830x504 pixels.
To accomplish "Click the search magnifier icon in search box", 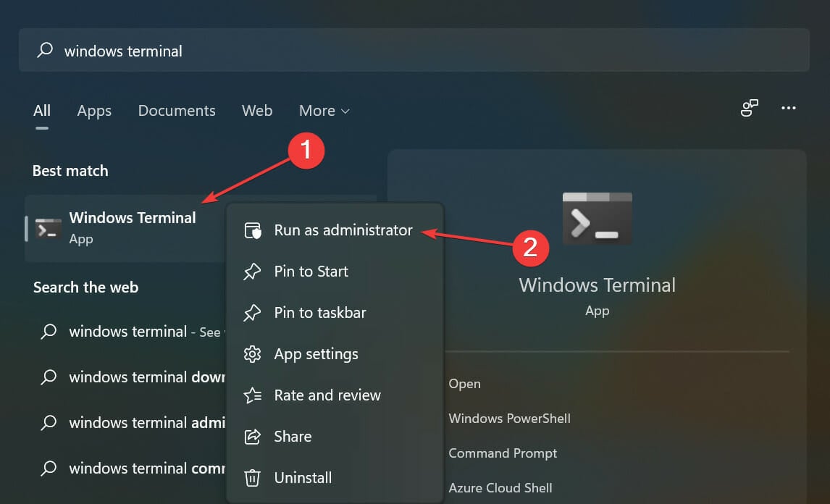I will tap(45, 50).
